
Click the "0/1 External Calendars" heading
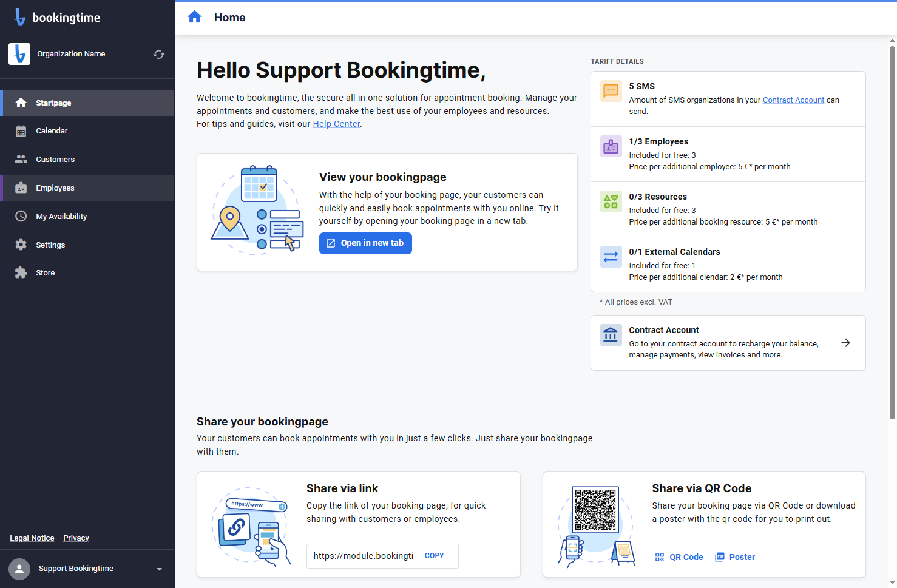[x=674, y=252]
